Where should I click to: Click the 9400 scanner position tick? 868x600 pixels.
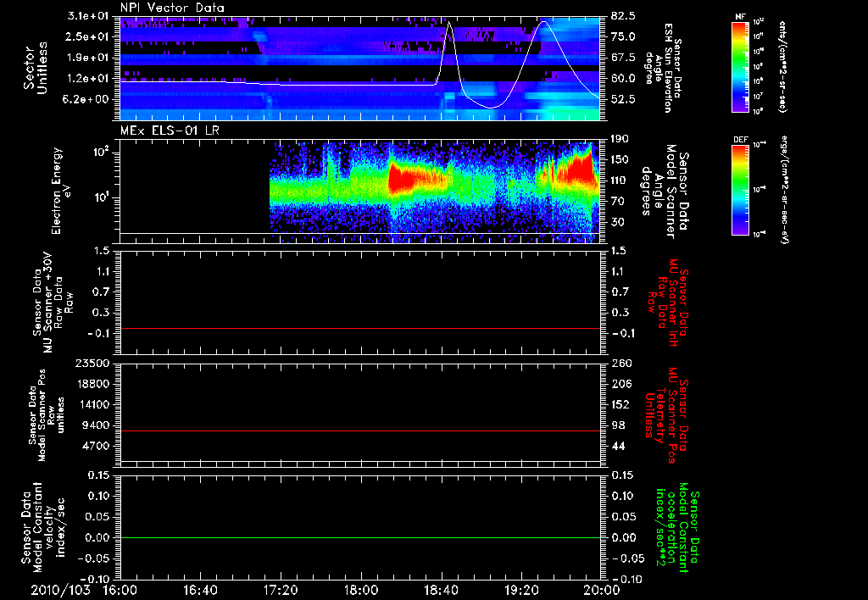pos(95,425)
